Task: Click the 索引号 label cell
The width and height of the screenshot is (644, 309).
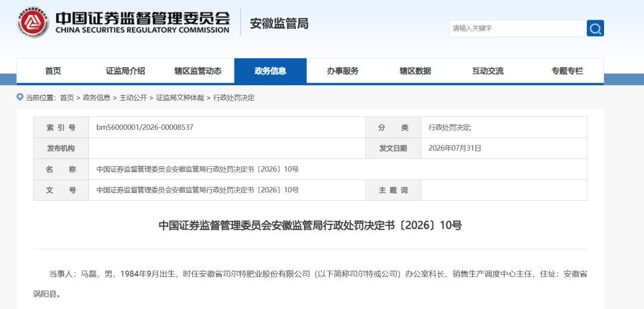Action: (61, 127)
